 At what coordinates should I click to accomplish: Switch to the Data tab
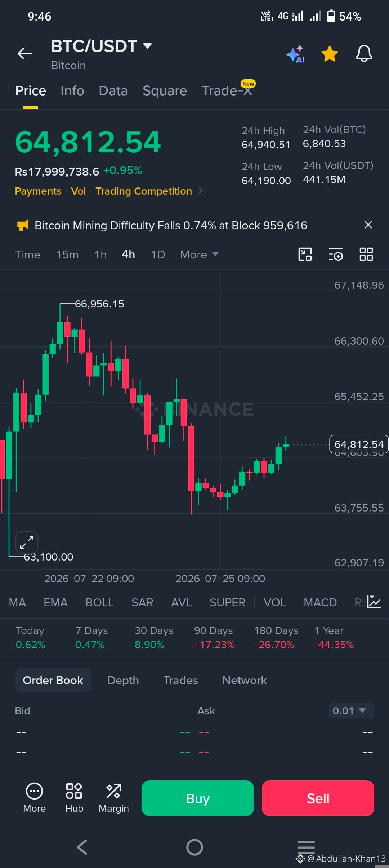[x=113, y=91]
